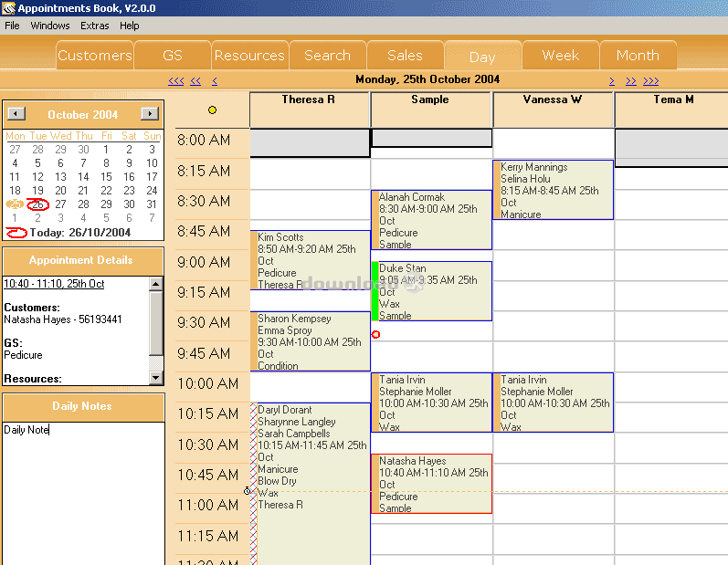The width and height of the screenshot is (728, 565).
Task: Go to previous month in mini calendar
Action: [x=16, y=114]
